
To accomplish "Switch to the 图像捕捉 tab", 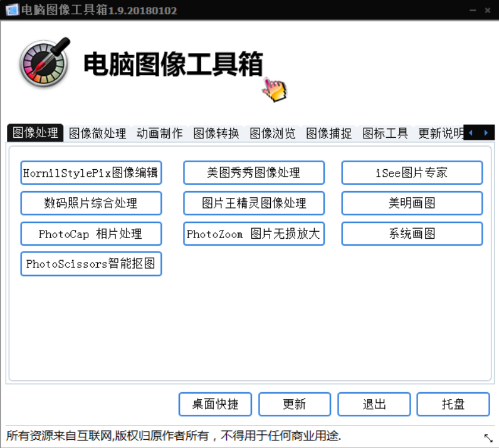I will (328, 133).
